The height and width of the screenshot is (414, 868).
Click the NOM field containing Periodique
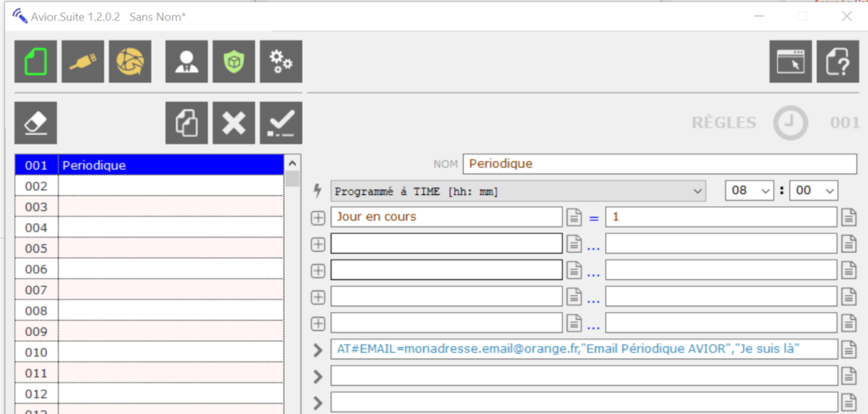click(659, 164)
